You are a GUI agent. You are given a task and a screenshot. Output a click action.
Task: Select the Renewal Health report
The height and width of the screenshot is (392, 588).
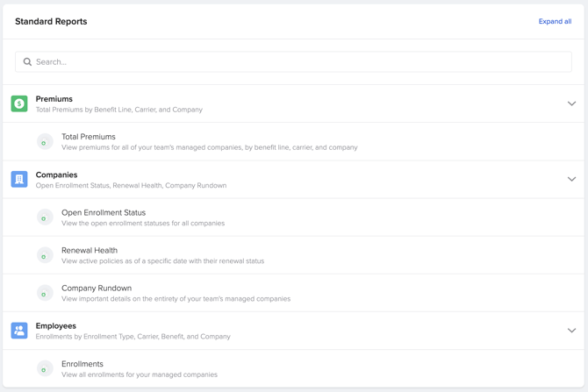tap(90, 250)
